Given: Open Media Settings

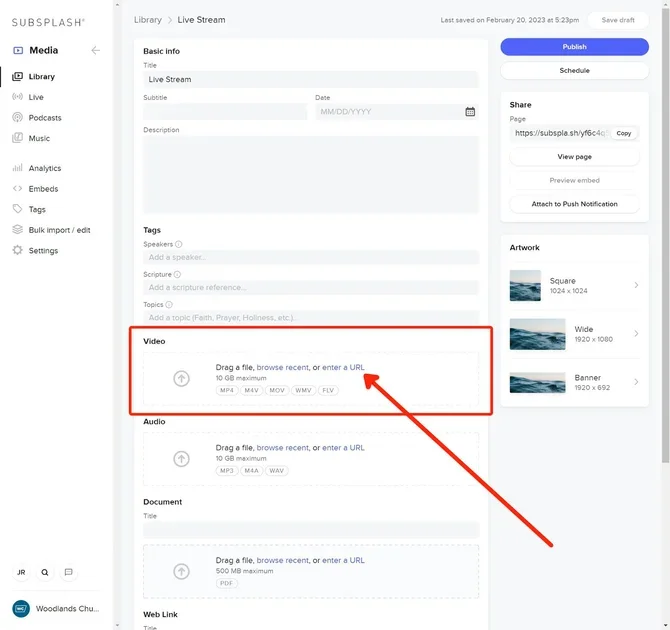Looking at the screenshot, I should point(43,250).
